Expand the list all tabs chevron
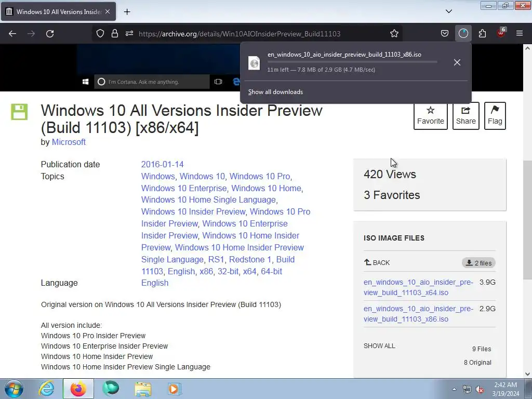Screen dimensions: 532x399 click(449, 11)
